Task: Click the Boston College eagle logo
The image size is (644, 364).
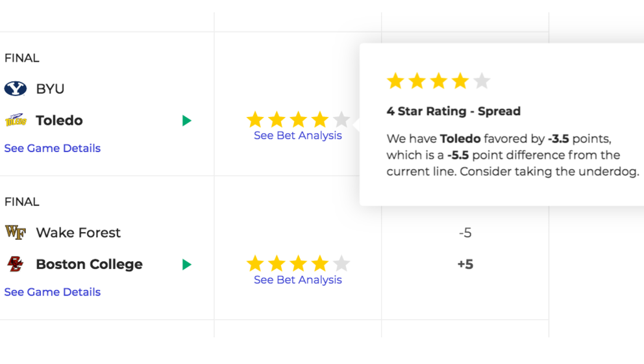Action: [x=16, y=264]
